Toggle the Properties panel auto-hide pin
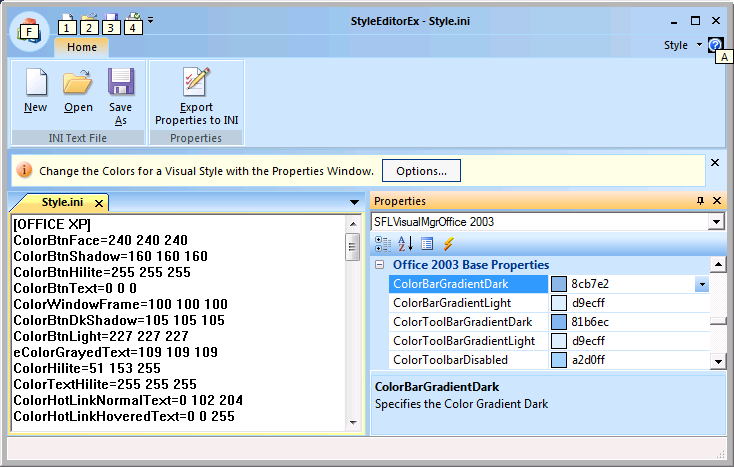 click(x=699, y=201)
